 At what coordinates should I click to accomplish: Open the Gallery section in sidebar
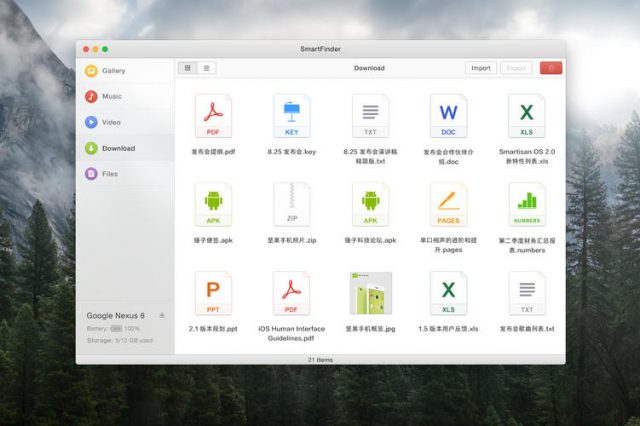[112, 71]
